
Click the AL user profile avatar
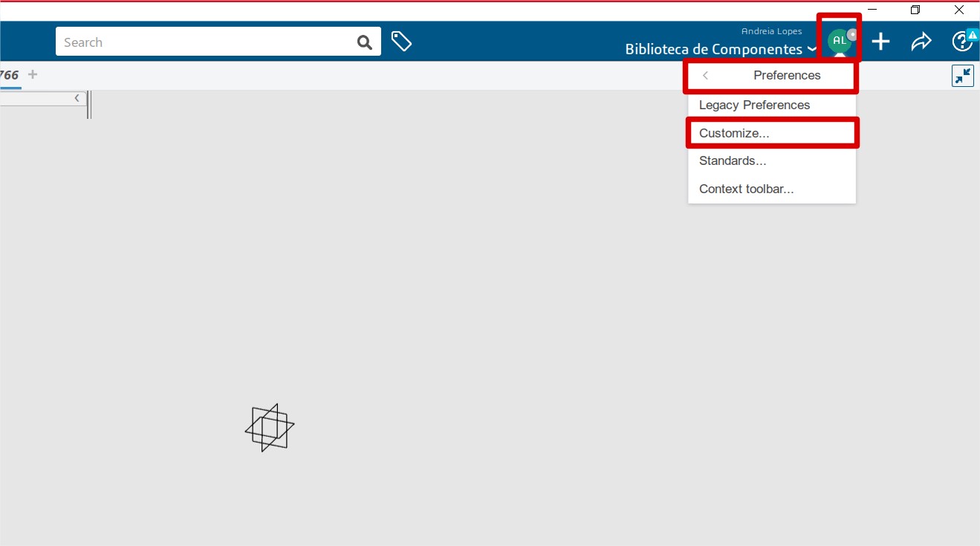click(x=839, y=41)
